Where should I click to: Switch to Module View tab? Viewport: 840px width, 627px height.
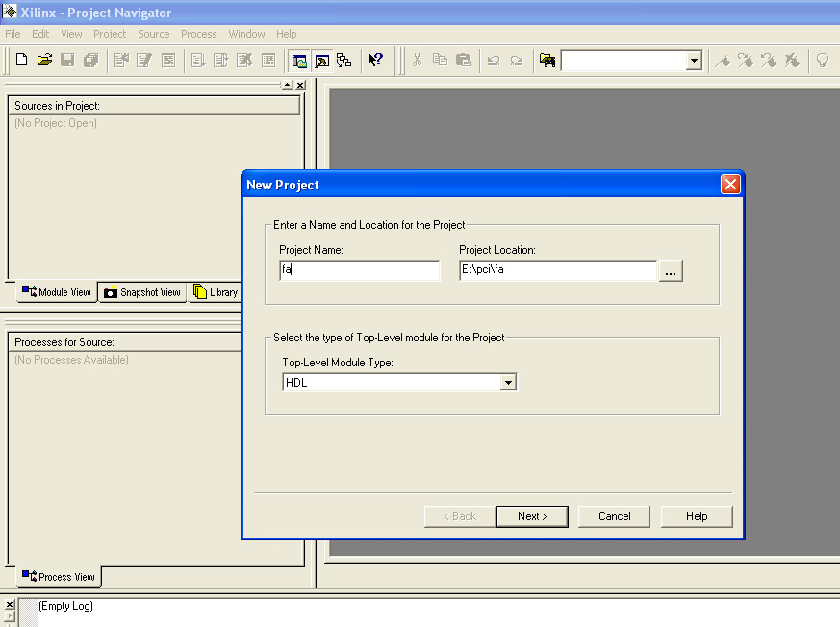(57, 292)
